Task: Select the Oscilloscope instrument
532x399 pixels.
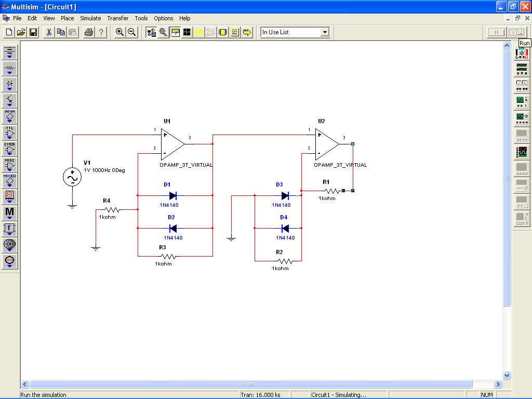Action: (522, 102)
